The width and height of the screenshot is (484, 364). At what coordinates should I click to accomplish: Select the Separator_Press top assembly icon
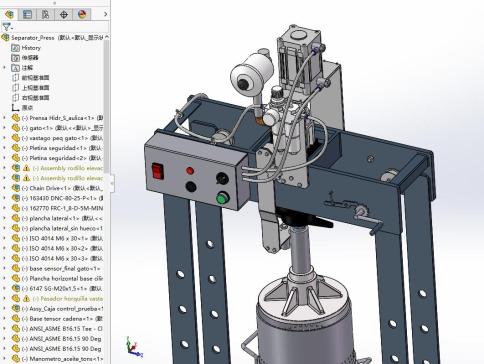coord(5,38)
